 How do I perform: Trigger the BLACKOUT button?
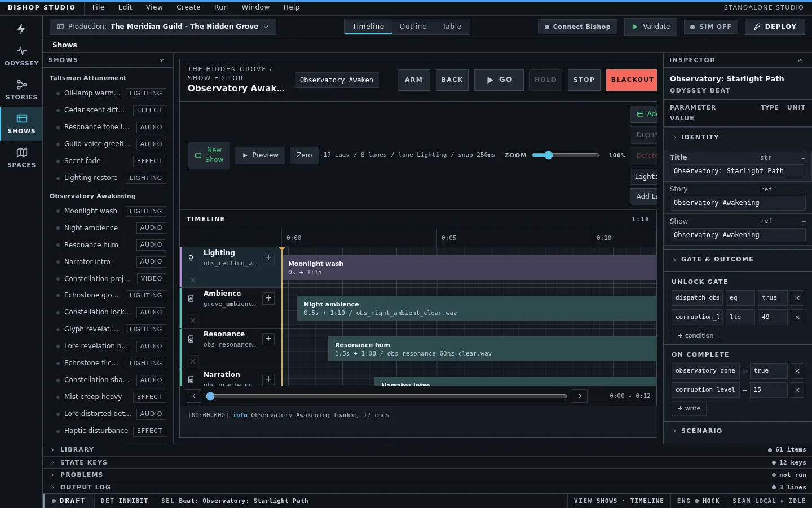632,80
